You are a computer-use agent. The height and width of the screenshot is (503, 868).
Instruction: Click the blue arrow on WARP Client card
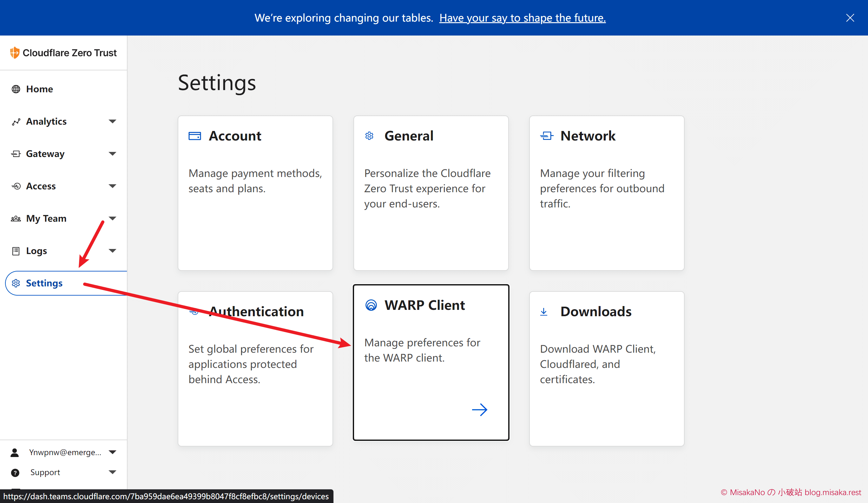coord(479,410)
